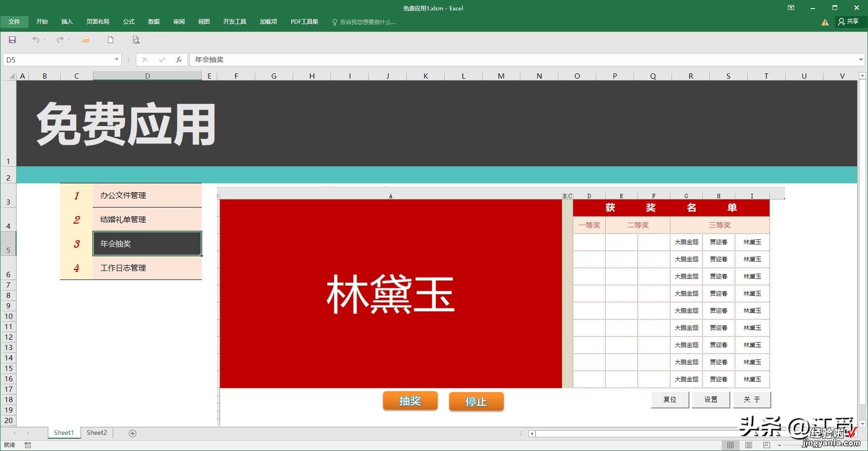Open the Undo history dropdown arrow
Image resolution: width=868 pixels, height=451 pixels.
[x=45, y=40]
